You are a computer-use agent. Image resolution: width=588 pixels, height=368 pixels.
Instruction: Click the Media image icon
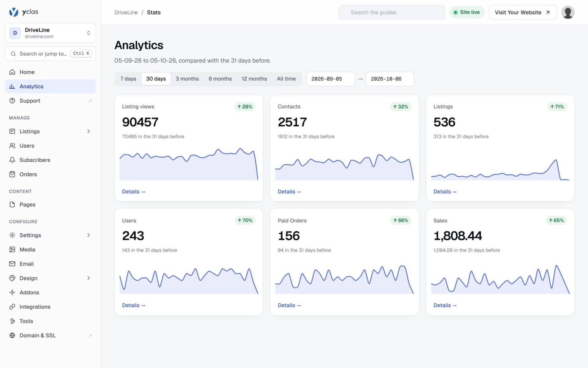point(12,250)
